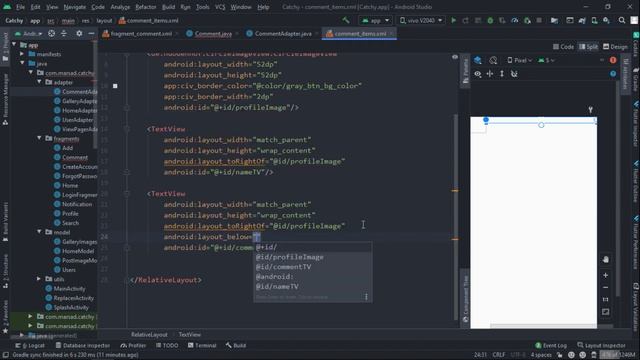
Task: Open the Navigate menu
Action: click(75, 7)
